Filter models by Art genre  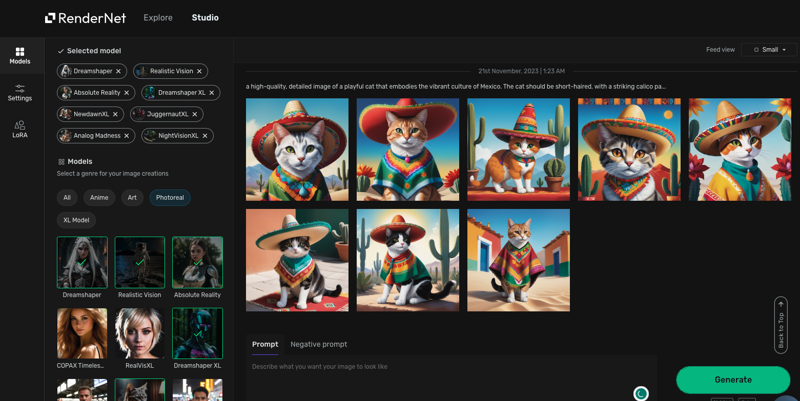(x=132, y=197)
